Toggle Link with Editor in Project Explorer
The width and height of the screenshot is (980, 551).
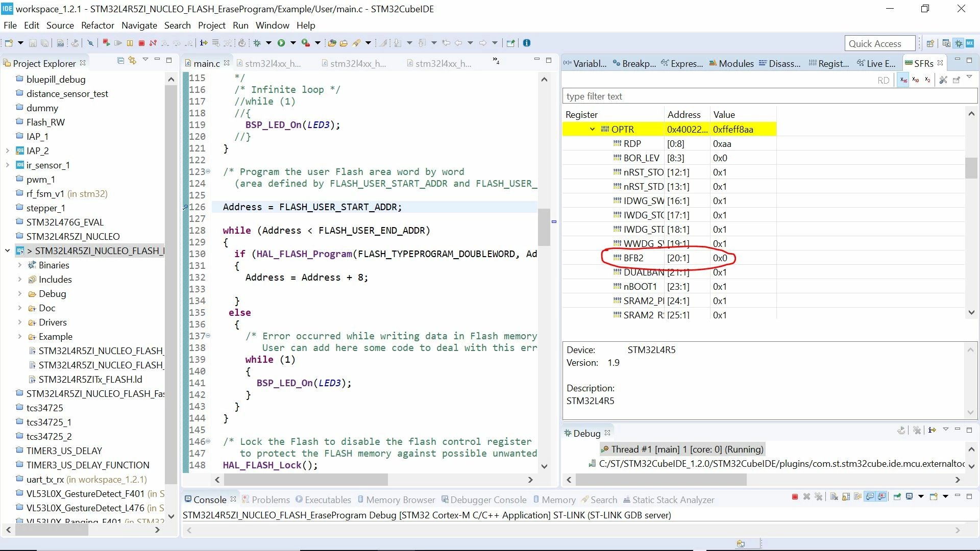click(x=133, y=61)
